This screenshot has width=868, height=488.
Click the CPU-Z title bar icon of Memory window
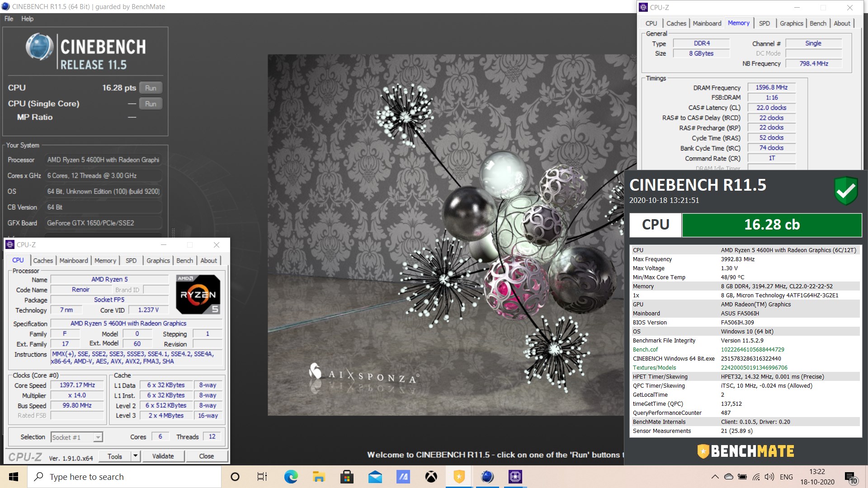click(643, 7)
